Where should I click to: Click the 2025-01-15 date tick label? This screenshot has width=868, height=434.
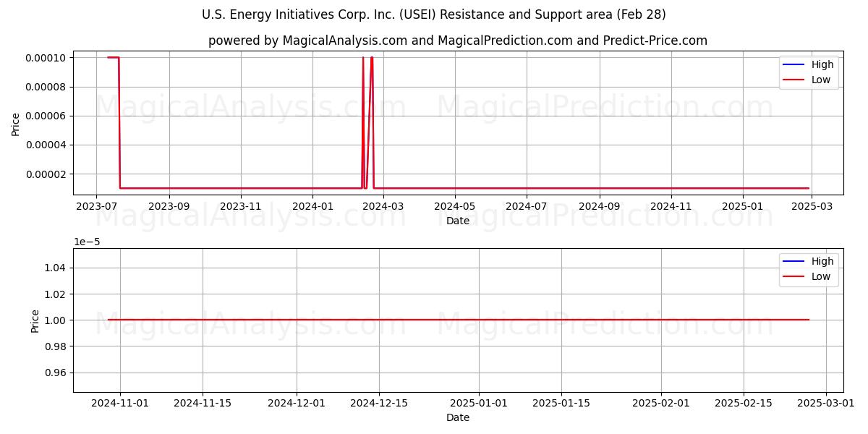click(561, 403)
